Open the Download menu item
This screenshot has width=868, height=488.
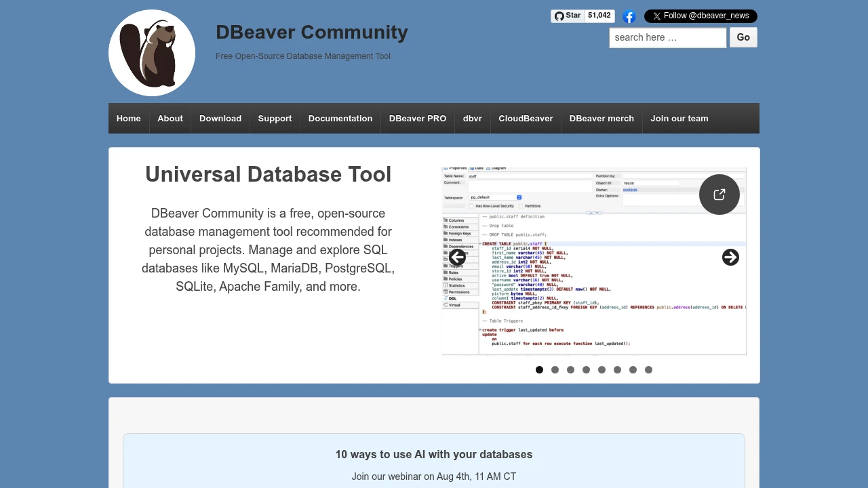pyautogui.click(x=220, y=119)
